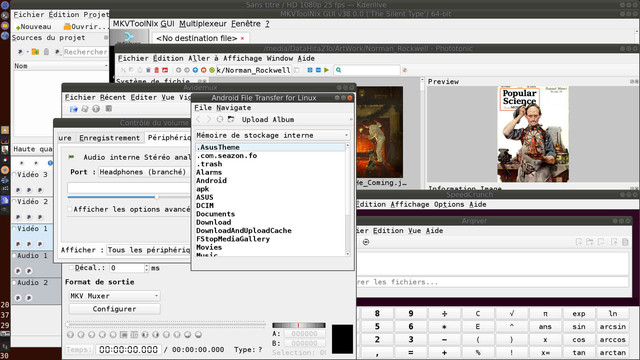Screen dimensions: 640x360
Task: Start slideshow with green play icon in Phototonic
Action: [x=327, y=70]
